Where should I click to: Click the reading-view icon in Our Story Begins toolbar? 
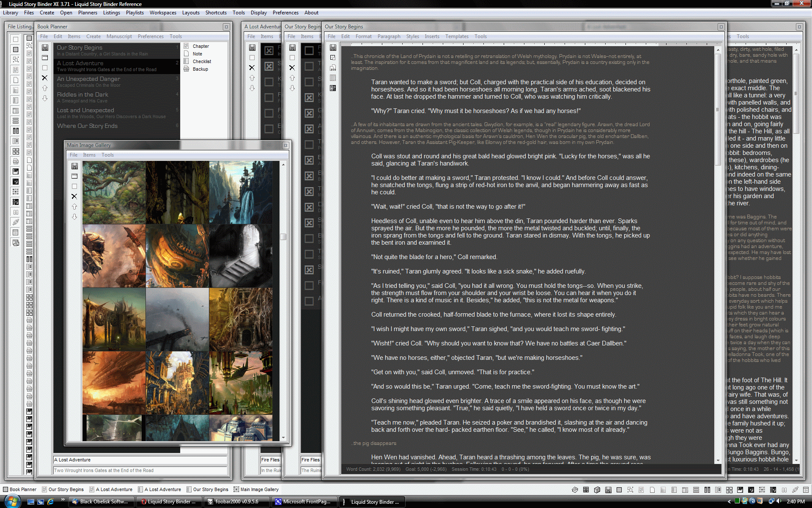(x=333, y=88)
